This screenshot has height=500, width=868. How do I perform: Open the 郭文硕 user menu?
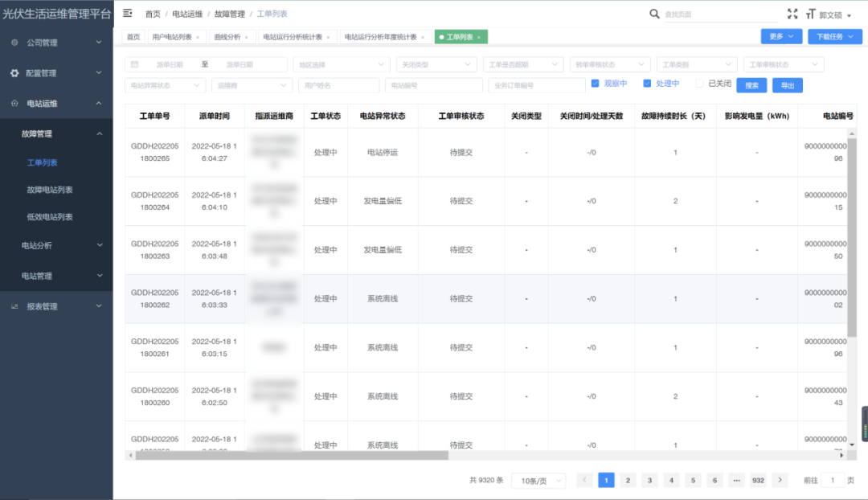[835, 15]
